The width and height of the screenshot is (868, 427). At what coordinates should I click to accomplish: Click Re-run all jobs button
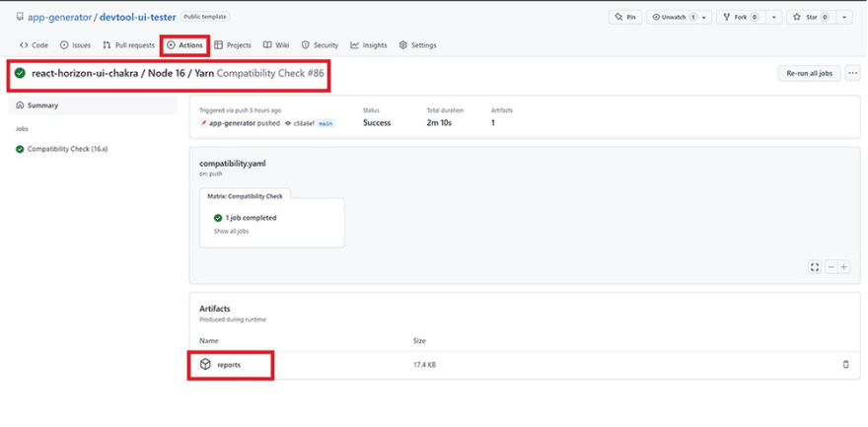810,73
